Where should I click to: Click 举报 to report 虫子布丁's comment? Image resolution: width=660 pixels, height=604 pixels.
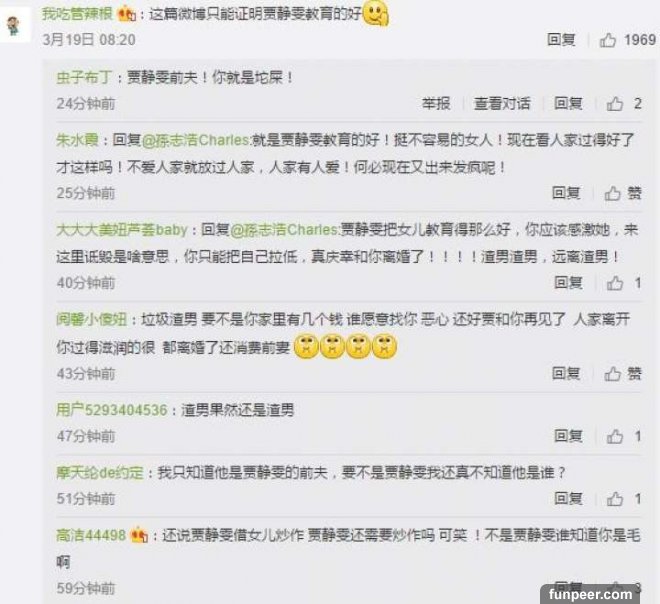436,103
